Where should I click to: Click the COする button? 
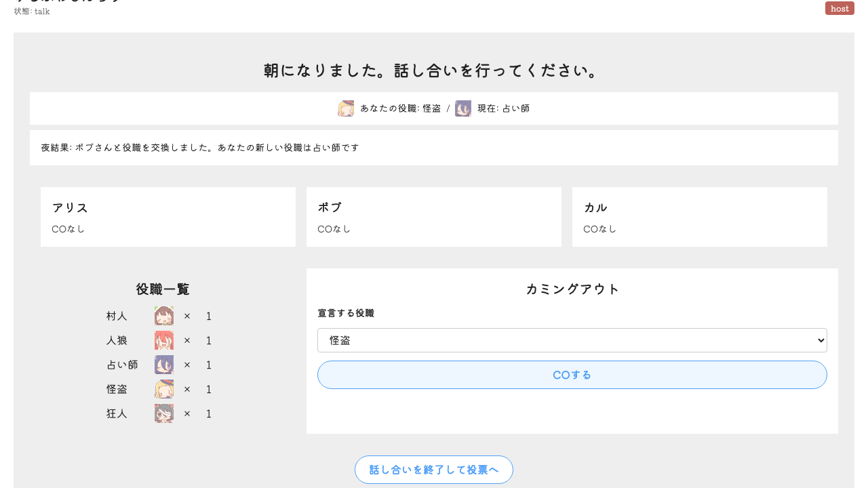click(x=572, y=375)
